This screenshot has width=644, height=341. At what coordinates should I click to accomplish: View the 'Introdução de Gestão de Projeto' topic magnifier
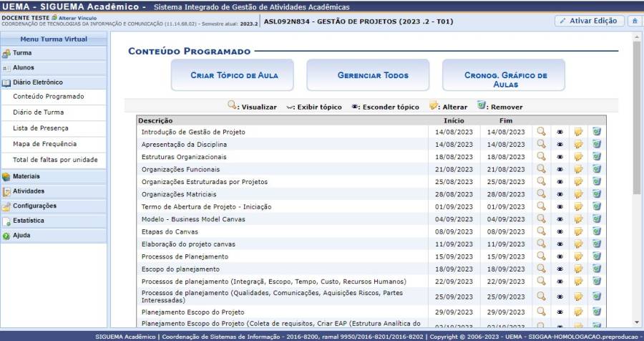[542, 132]
